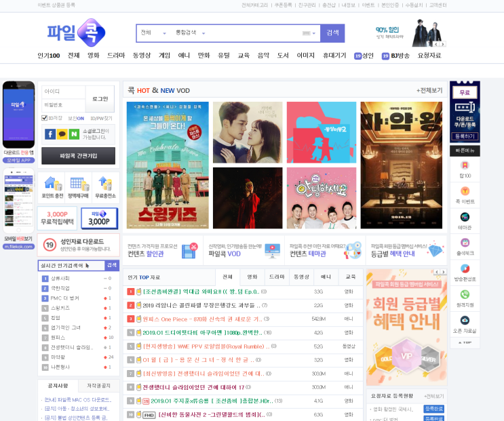Click the 파일콕 간편가입 button

click(79, 156)
